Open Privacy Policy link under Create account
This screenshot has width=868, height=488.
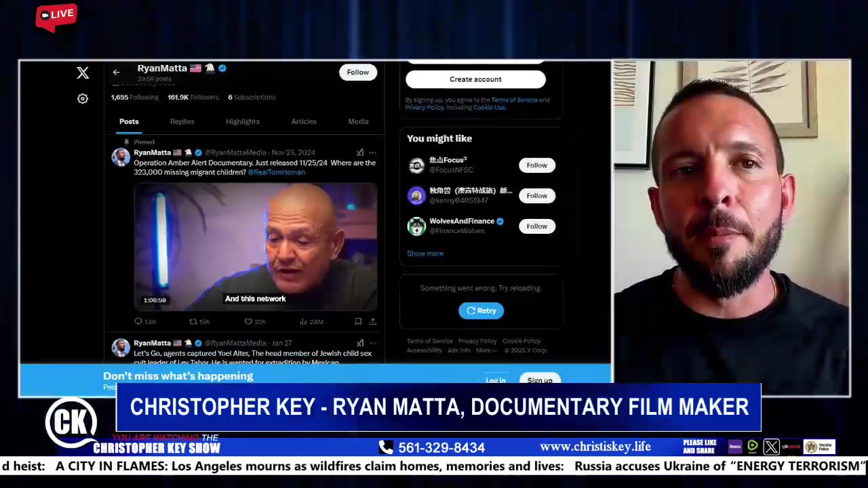point(425,107)
